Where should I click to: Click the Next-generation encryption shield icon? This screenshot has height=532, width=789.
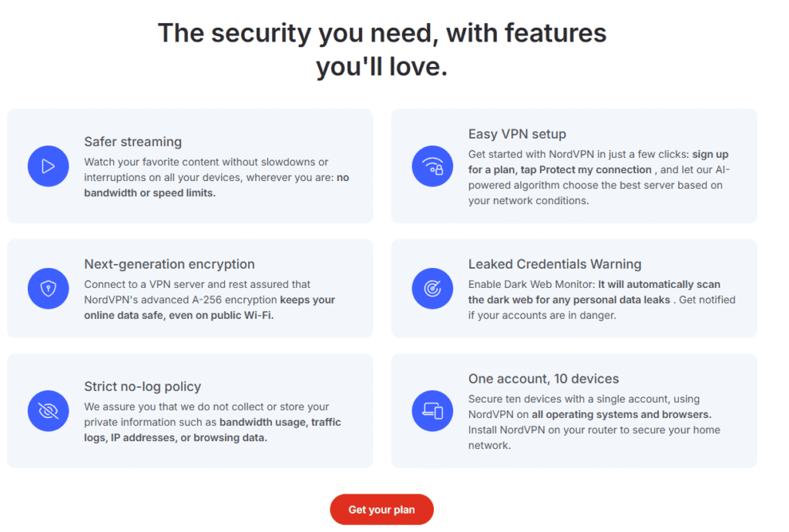[x=48, y=288]
